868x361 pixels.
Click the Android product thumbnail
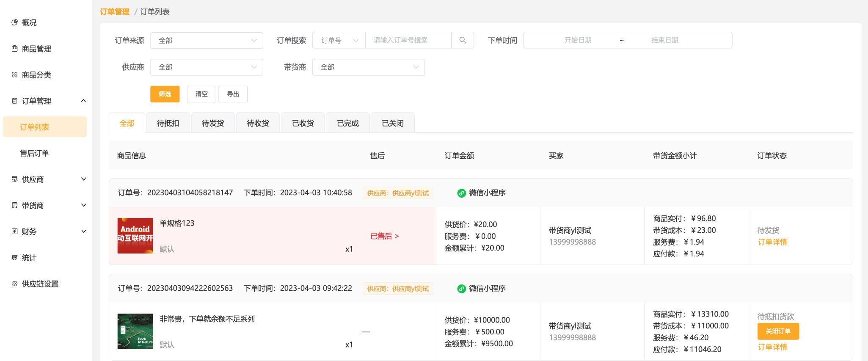pos(135,236)
